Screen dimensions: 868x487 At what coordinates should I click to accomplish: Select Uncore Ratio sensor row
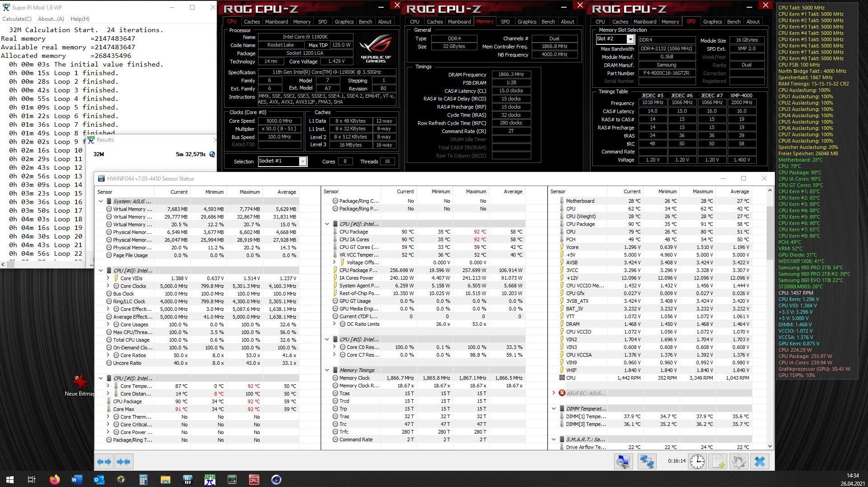pyautogui.click(x=197, y=363)
